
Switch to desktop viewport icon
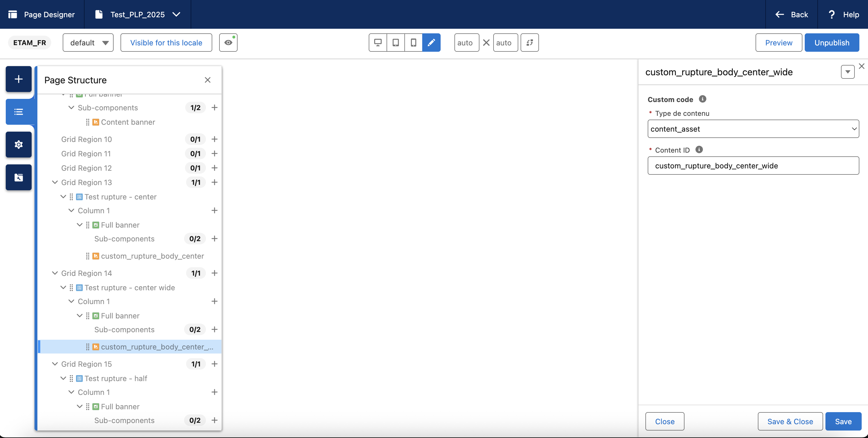[x=378, y=43]
